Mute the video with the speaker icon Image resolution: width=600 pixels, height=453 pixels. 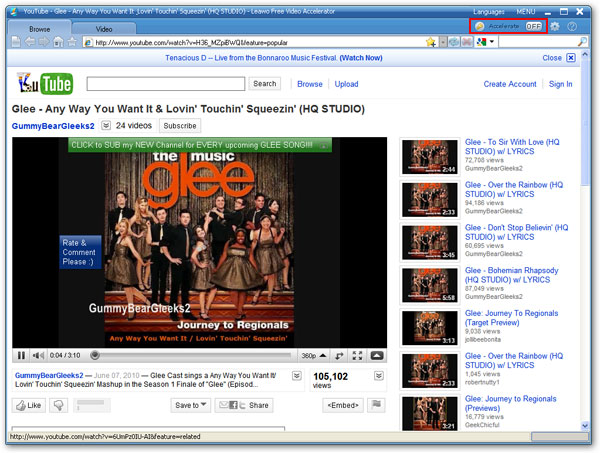[38, 355]
